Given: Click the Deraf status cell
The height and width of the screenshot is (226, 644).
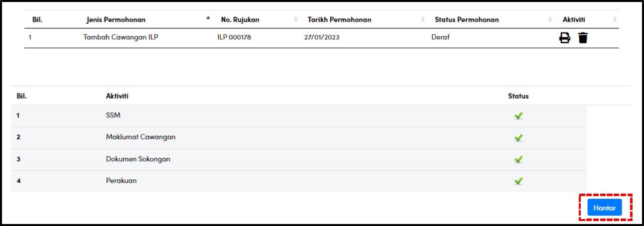Looking at the screenshot, I should tap(441, 37).
